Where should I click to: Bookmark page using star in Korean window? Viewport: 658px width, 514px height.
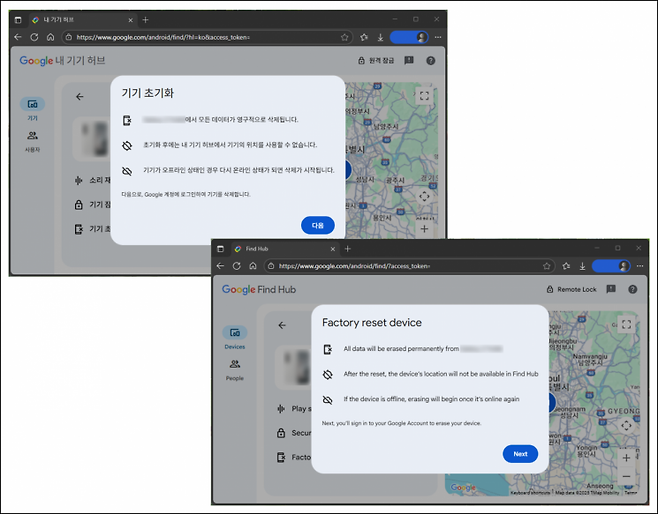coord(345,37)
